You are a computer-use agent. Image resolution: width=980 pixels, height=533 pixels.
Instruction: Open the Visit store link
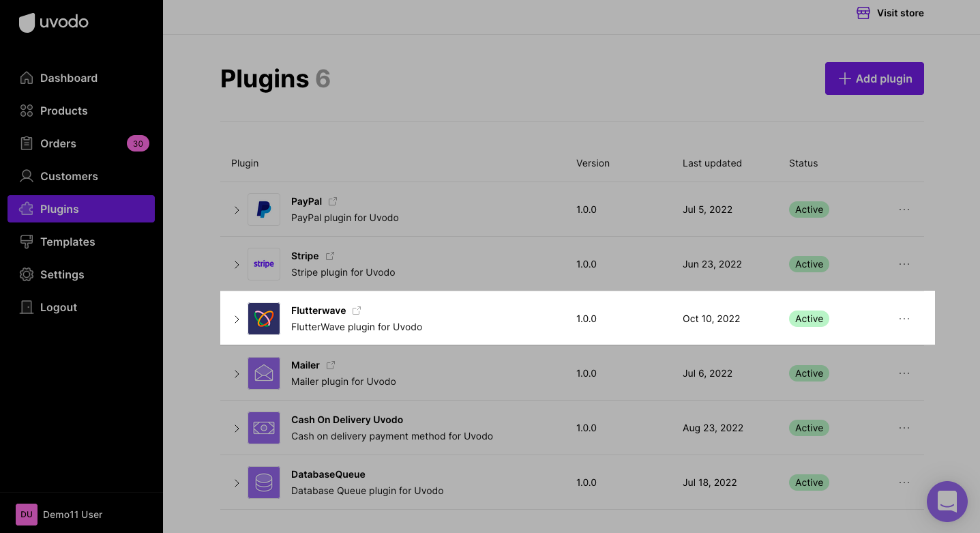(x=890, y=13)
